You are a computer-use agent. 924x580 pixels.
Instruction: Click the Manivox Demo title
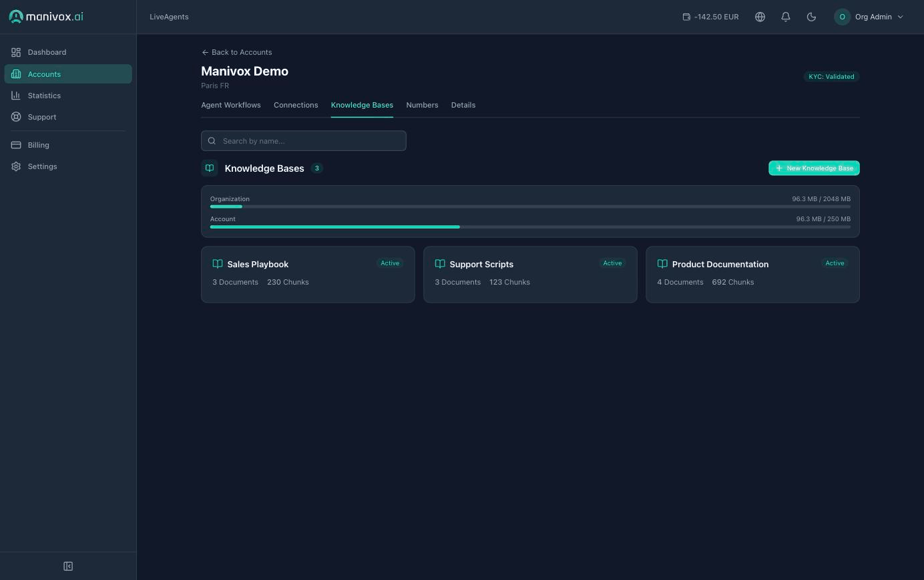245,71
